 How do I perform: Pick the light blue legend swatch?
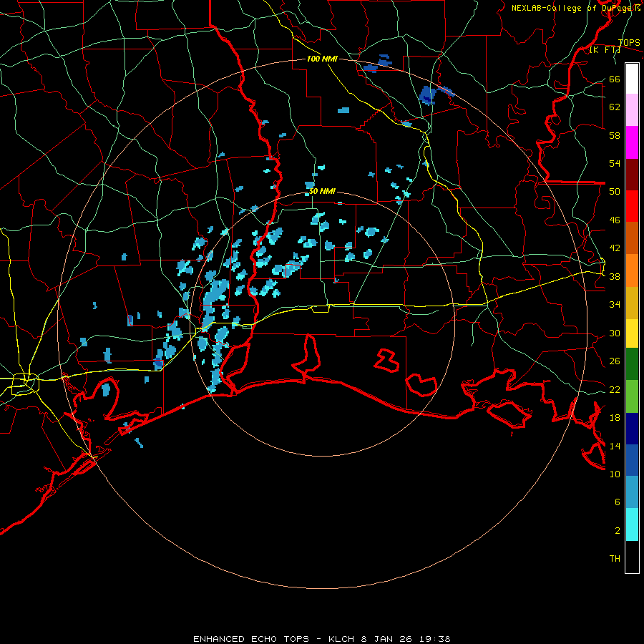[632, 492]
